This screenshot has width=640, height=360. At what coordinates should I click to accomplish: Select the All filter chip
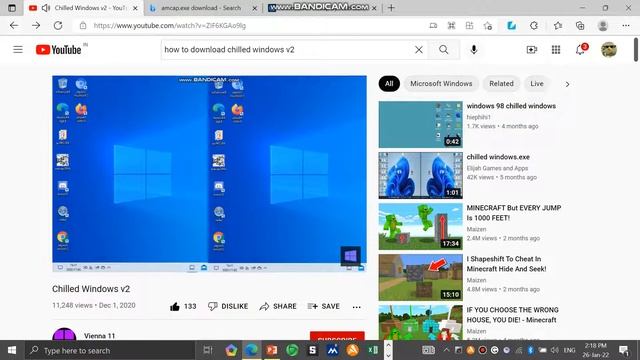click(389, 84)
